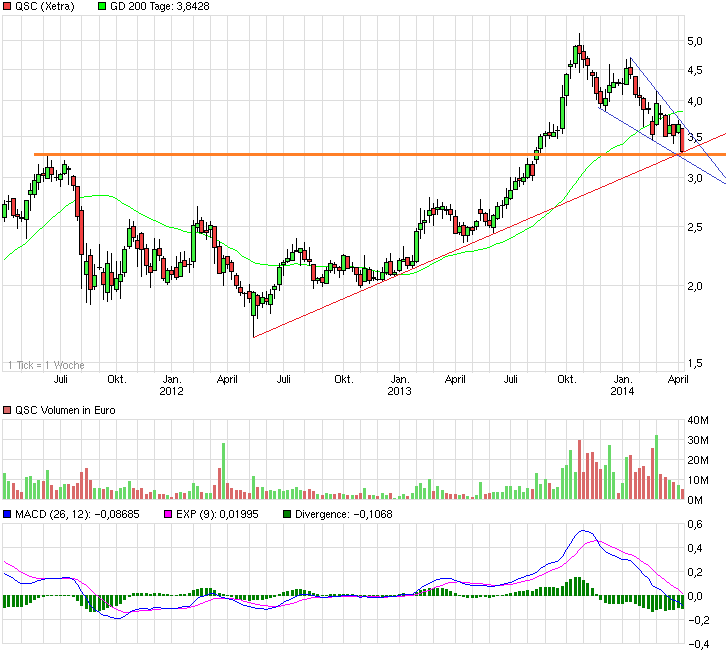The height and width of the screenshot is (652, 726).
Task: Click the 'GD 200 Tage: 3,8428' label
Action: 160,6
